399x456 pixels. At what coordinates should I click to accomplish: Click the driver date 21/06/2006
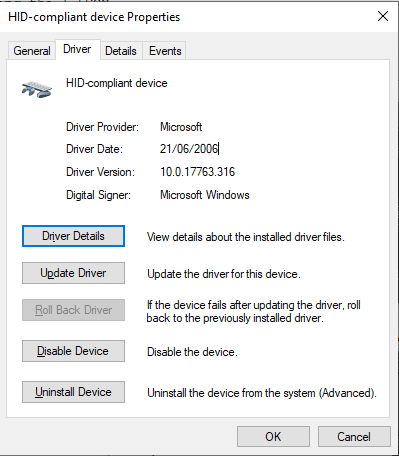click(189, 149)
